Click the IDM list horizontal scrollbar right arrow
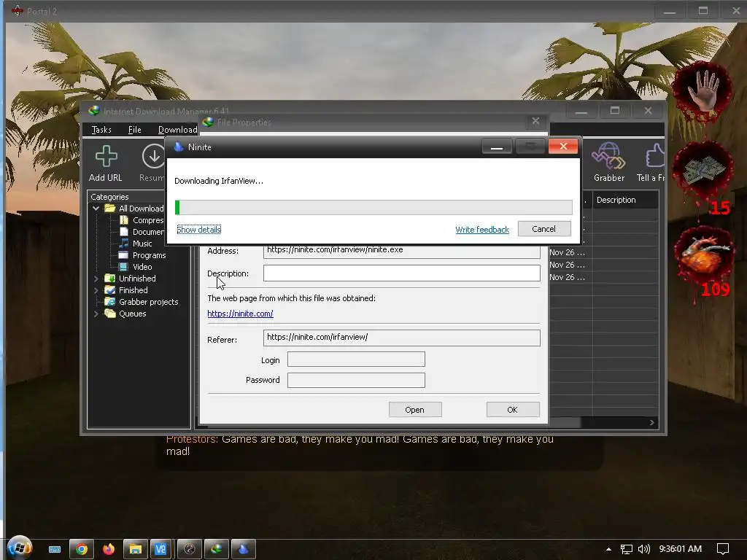 651,422
